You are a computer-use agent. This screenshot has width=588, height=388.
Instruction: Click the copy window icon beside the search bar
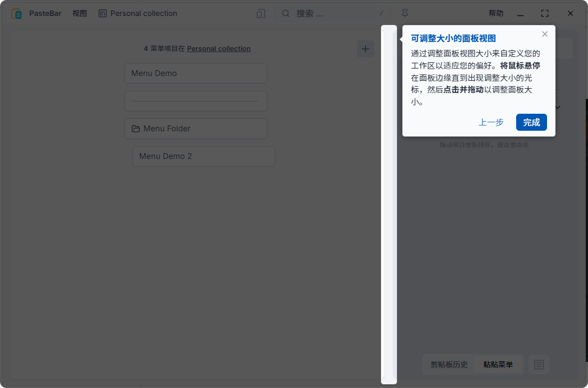(x=260, y=13)
